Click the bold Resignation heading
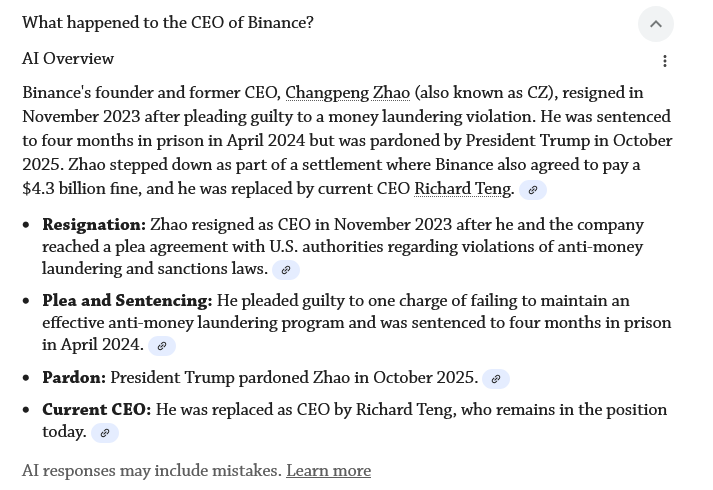The height and width of the screenshot is (490, 713). point(94,225)
